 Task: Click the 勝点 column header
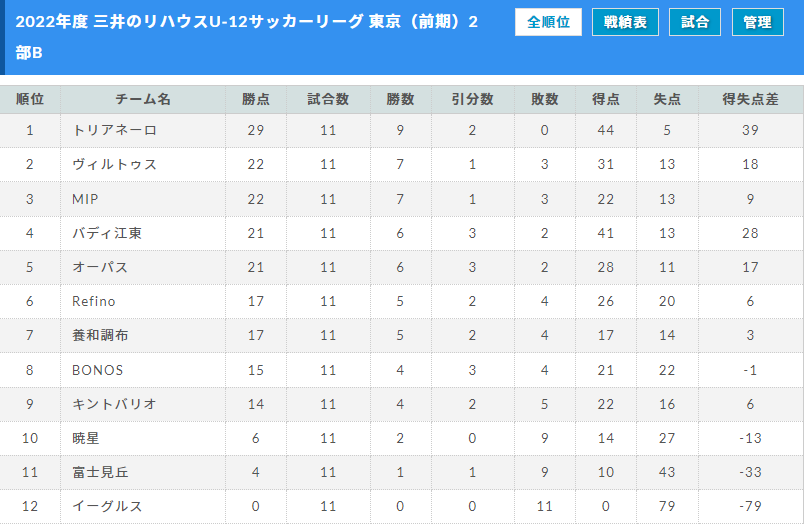point(256,99)
